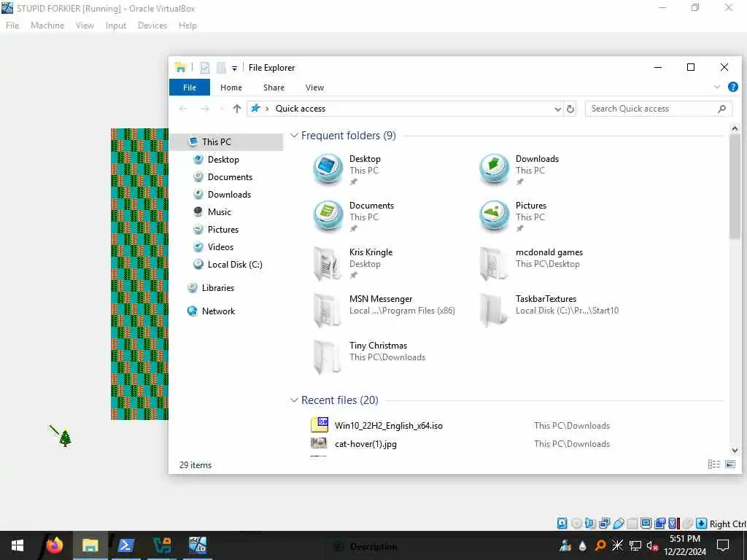Collapse the Frequent folders section

click(295, 136)
